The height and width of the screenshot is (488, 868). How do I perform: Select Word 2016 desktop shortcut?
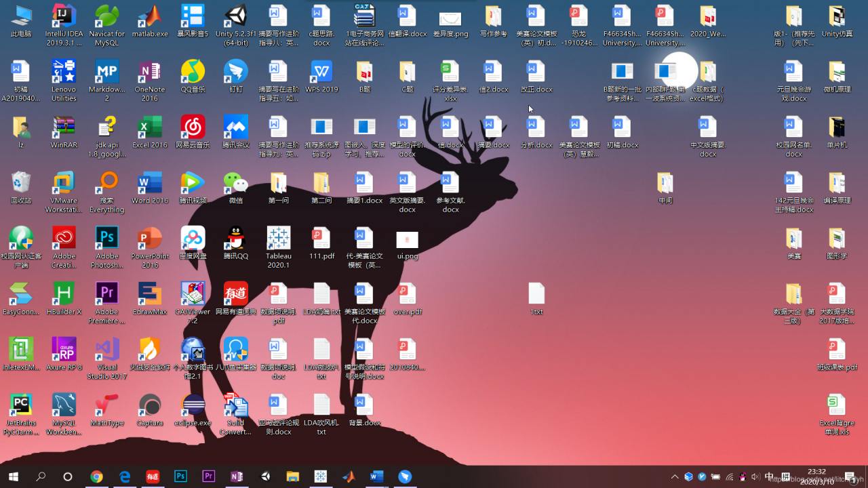[150, 188]
